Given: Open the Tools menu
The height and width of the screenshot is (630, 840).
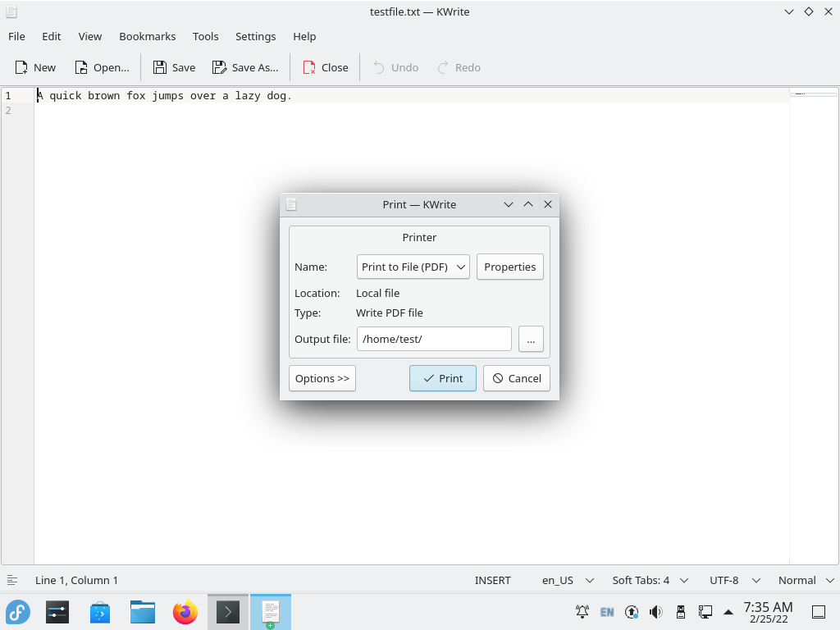Looking at the screenshot, I should (206, 36).
